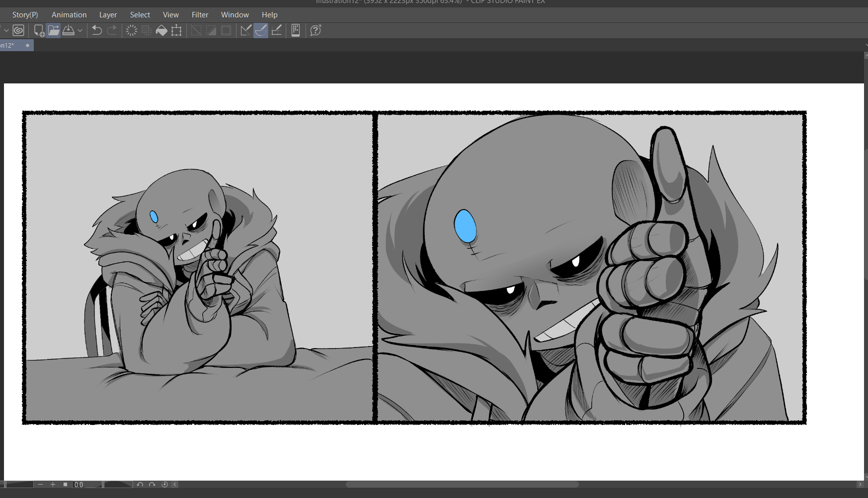
Task: Create a new canvas with New icon
Action: [x=39, y=31]
